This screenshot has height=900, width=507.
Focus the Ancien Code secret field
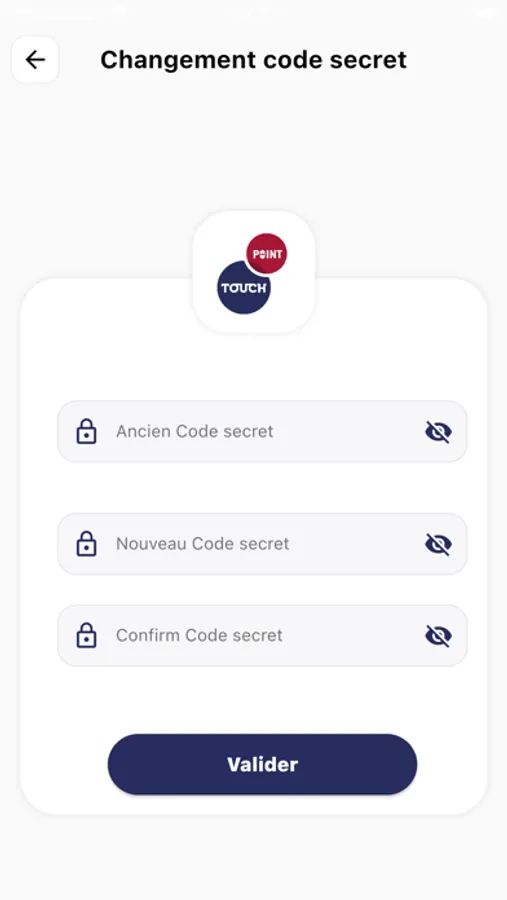262,432
